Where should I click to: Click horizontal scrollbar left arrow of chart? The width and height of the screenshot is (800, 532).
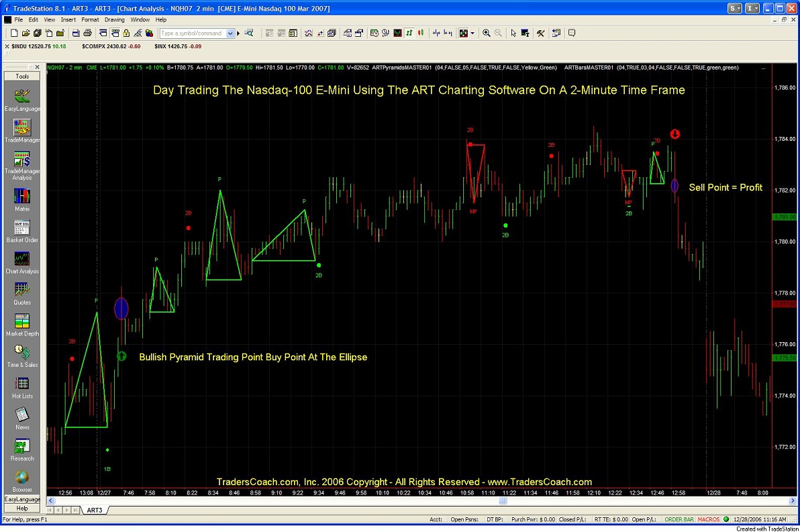pos(50,501)
